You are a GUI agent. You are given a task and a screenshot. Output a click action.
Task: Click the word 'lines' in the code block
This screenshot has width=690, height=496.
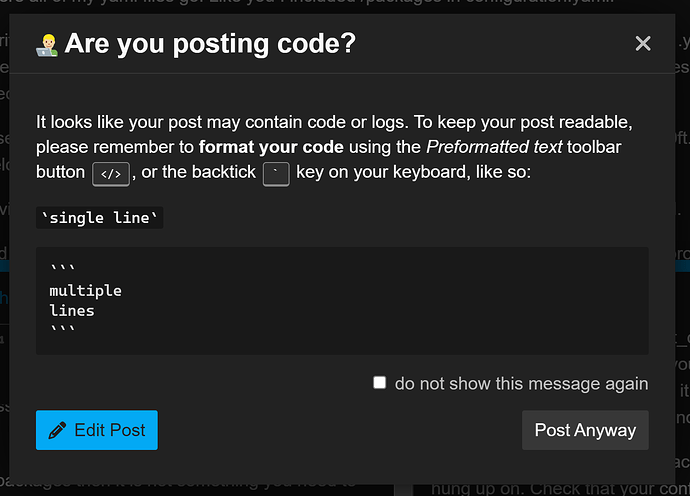click(72, 310)
